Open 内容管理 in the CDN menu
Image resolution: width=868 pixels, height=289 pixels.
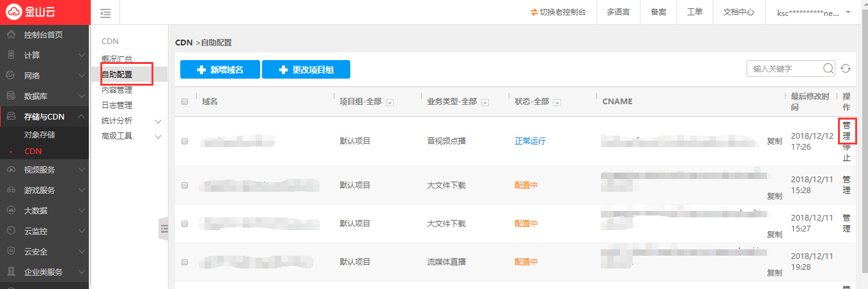point(117,90)
